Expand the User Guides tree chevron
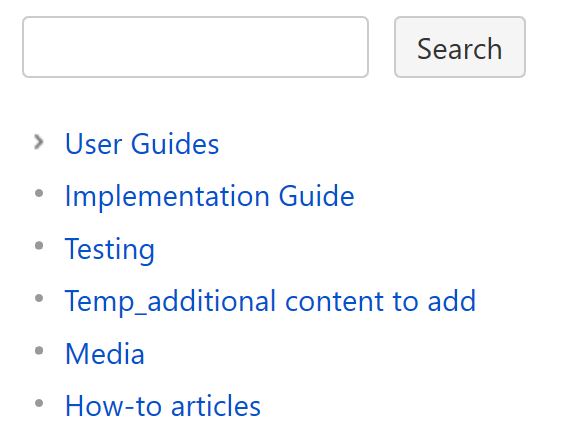Image resolution: width=579 pixels, height=444 pixels. tap(39, 142)
